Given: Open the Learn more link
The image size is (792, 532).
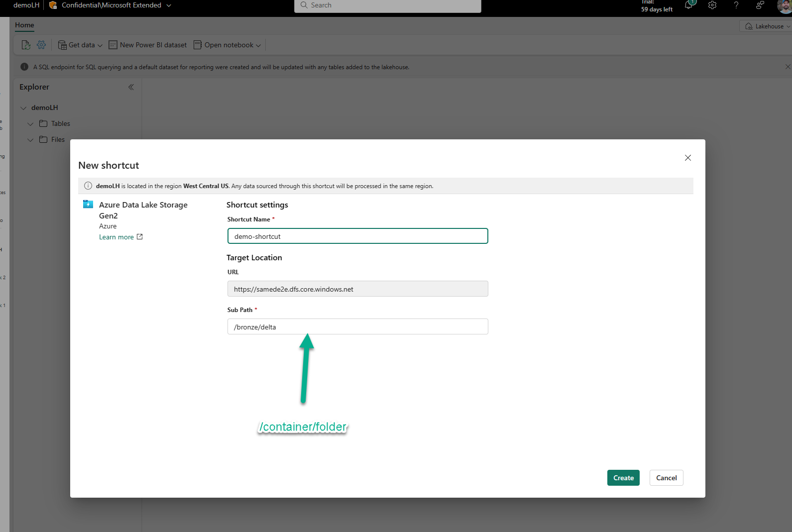Looking at the screenshot, I should coord(116,237).
